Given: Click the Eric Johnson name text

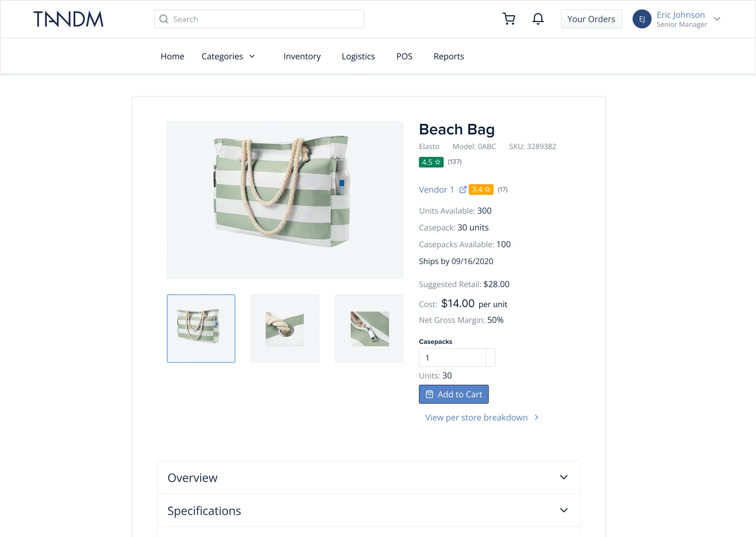Looking at the screenshot, I should [681, 15].
